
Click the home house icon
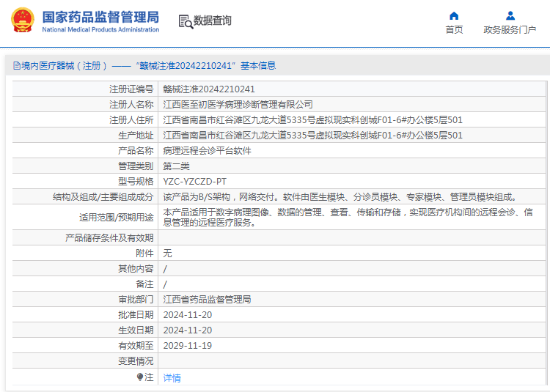coord(454,16)
